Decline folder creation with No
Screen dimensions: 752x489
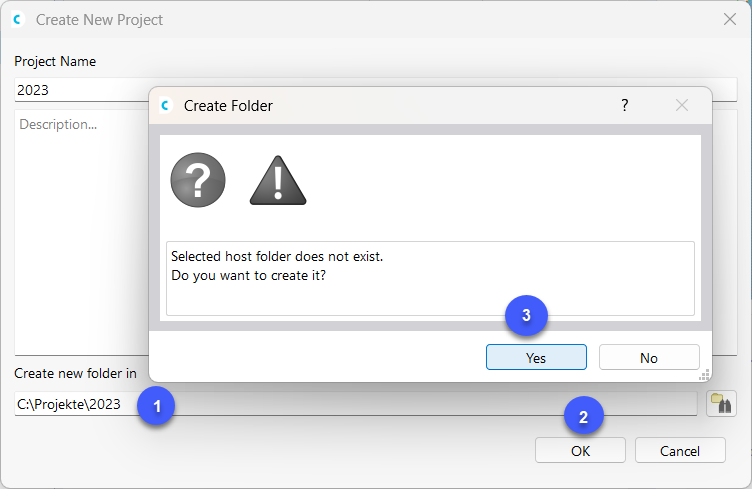[648, 357]
